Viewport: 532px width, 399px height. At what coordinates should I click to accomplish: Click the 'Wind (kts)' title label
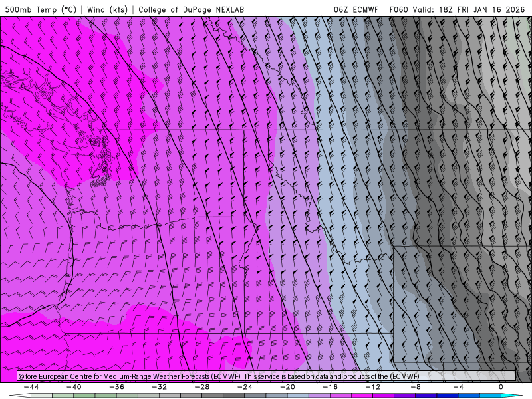(x=107, y=9)
